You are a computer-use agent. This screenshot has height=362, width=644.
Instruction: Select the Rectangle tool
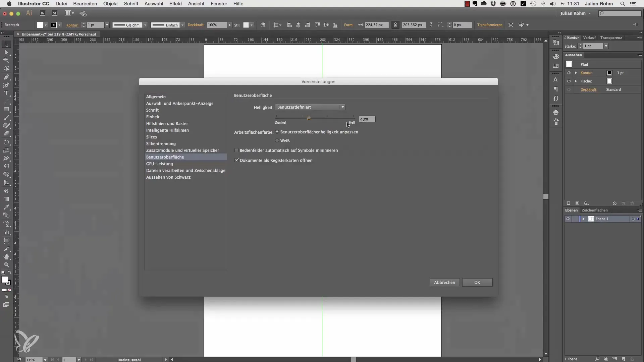(6, 110)
